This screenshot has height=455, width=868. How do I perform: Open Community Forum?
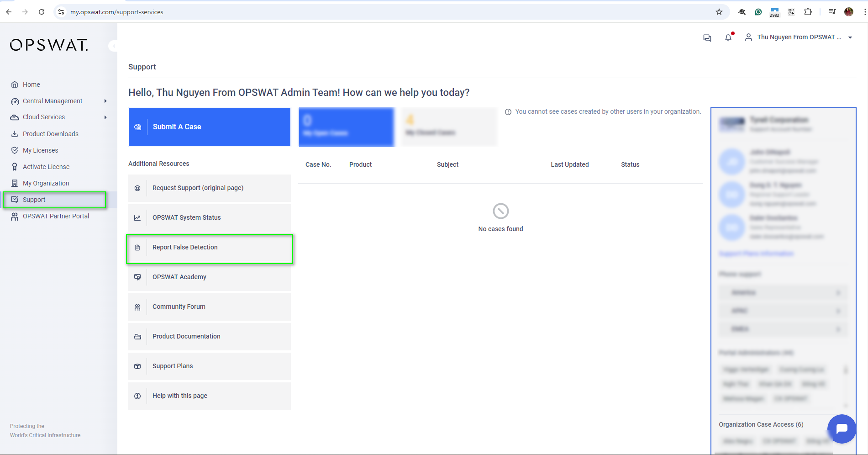(x=210, y=307)
